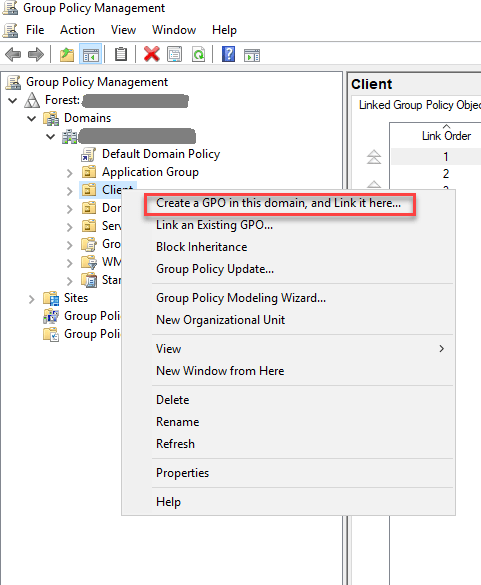
Task: Click the green Refresh toolbar icon
Action: tap(198, 55)
